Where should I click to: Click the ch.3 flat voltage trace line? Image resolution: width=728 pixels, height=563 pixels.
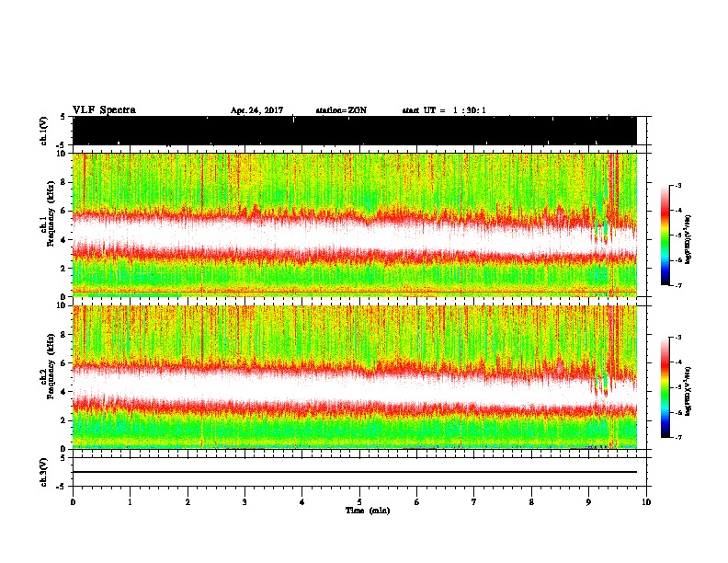point(355,472)
